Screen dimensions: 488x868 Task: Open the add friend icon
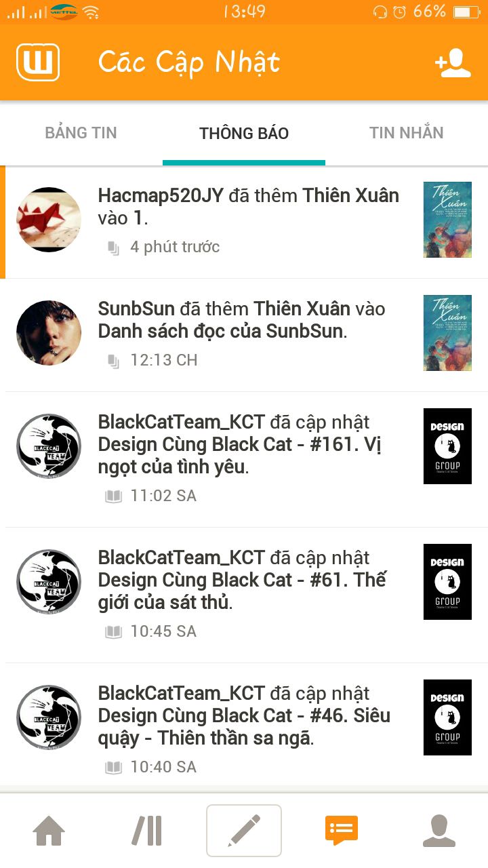453,63
